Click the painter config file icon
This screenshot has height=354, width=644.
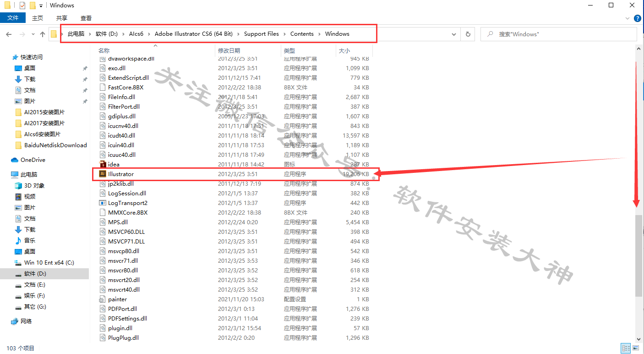[x=103, y=299]
